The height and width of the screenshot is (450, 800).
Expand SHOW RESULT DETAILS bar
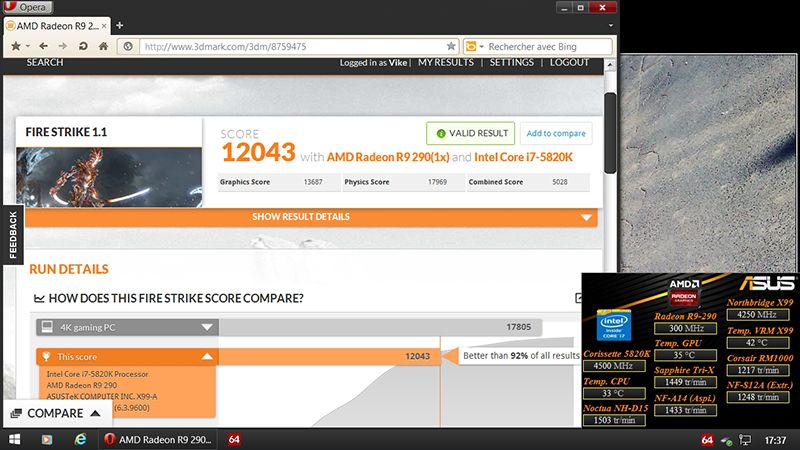pyautogui.click(x=311, y=217)
